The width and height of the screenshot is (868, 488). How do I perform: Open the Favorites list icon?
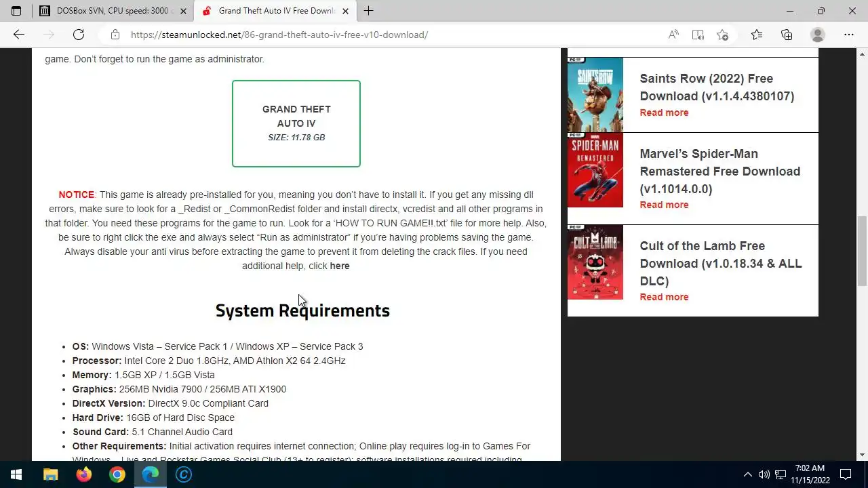click(x=757, y=35)
